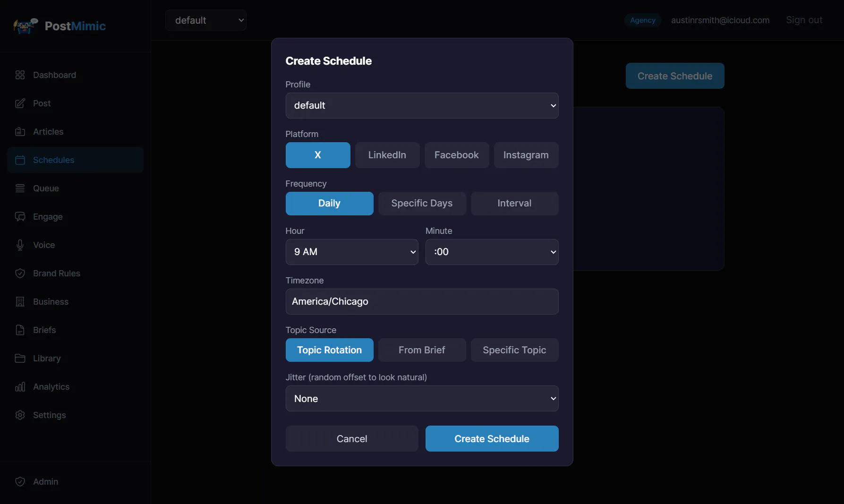Click the Agency plan badge
This screenshot has width=844, height=504.
coord(643,20)
